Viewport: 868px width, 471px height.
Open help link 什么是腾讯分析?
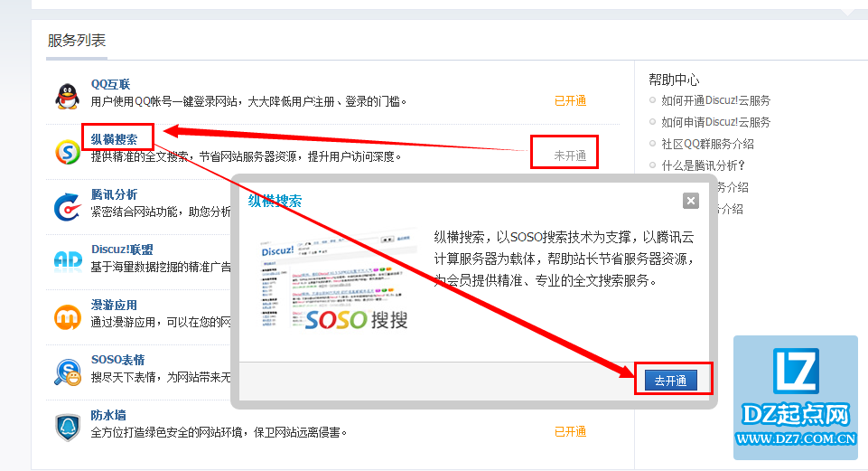pos(703,165)
